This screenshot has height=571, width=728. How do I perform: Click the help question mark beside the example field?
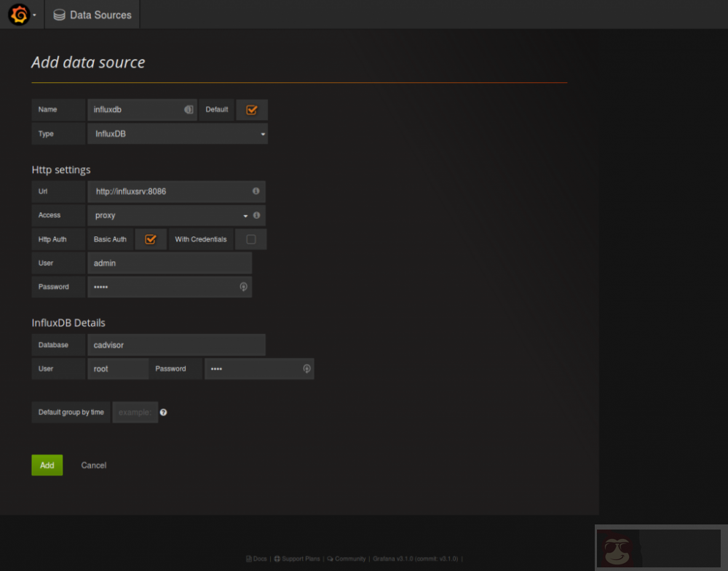pyautogui.click(x=163, y=412)
